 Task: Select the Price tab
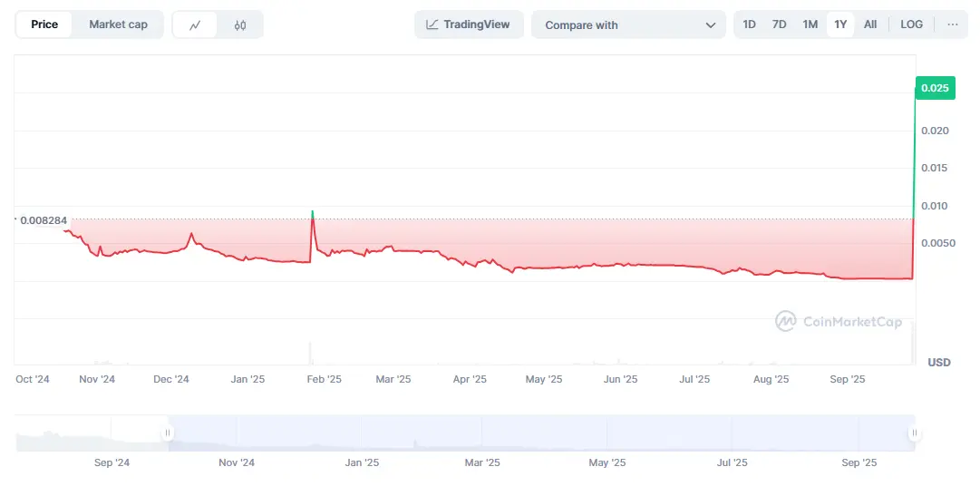click(x=44, y=24)
